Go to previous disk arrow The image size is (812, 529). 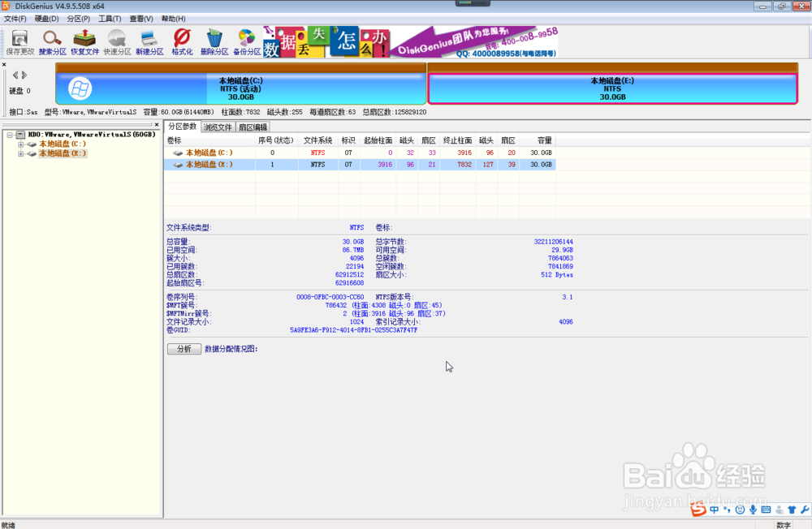tap(15, 75)
